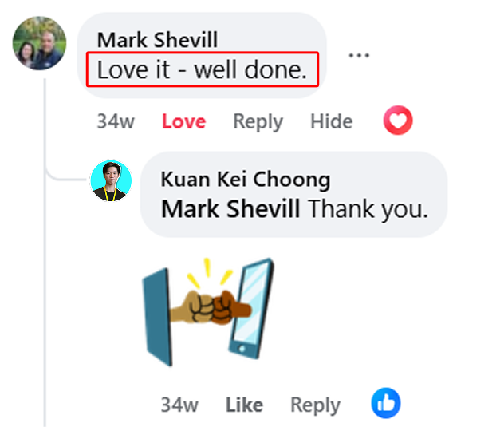The image size is (504, 427).
Task: Collapse the thread using the vertical connector line
Action: (45, 251)
